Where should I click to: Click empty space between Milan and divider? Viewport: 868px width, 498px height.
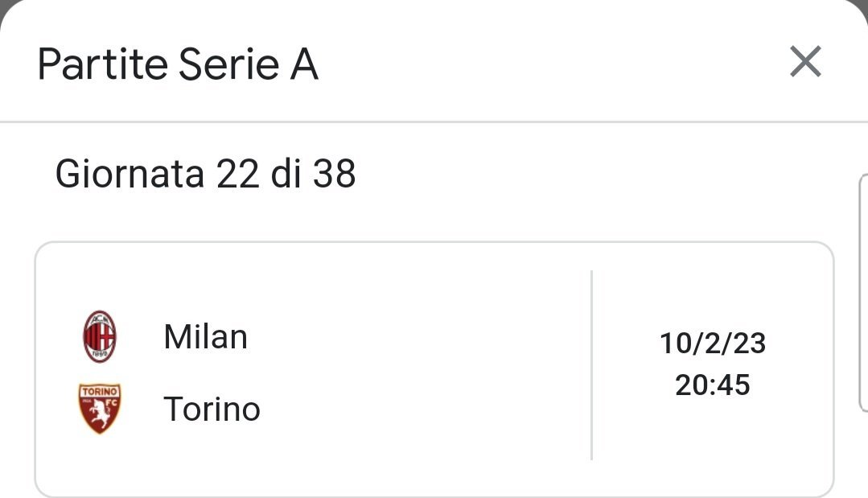tap(418, 336)
